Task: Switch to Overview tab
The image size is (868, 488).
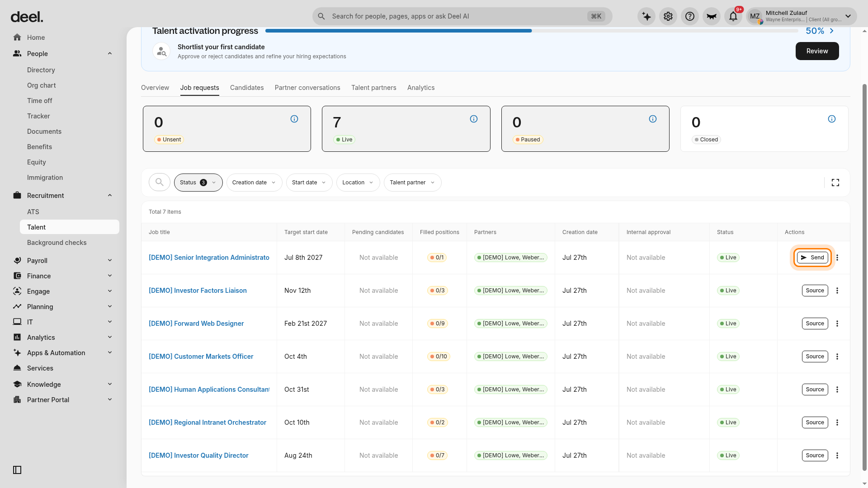Action: point(155,88)
